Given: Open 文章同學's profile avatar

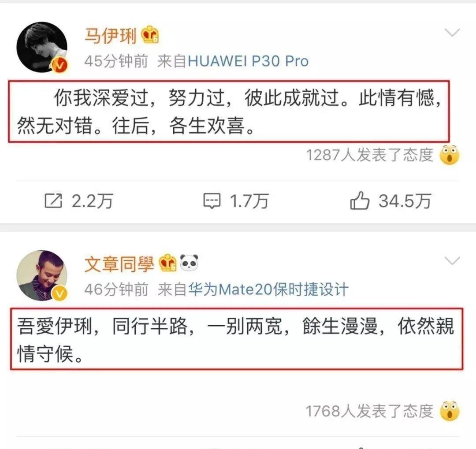Looking at the screenshot, I should (x=42, y=276).
